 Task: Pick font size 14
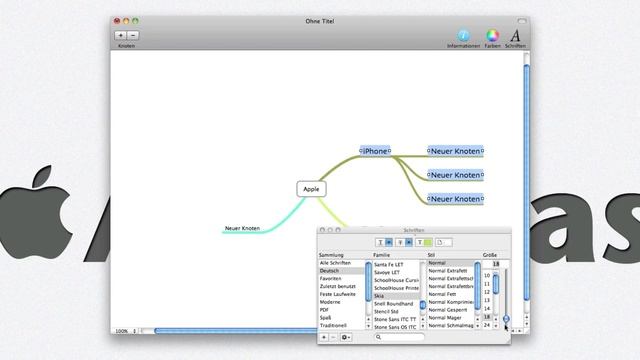coord(487,309)
